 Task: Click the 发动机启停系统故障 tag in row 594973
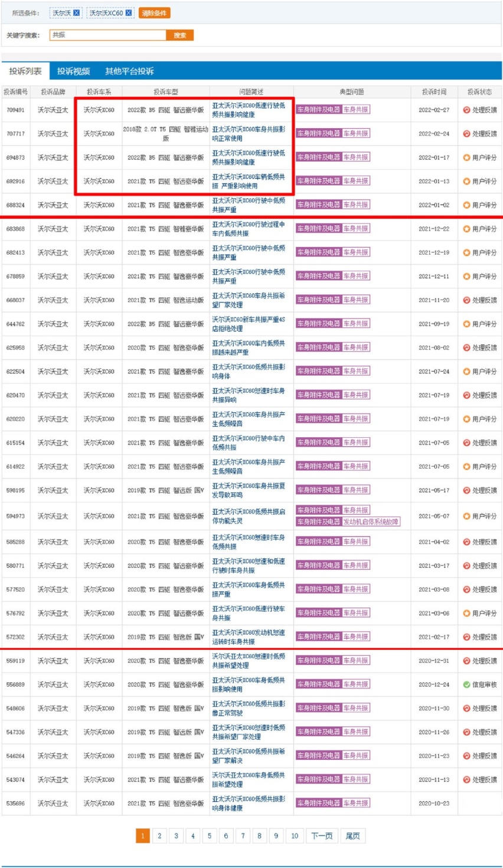pos(371,522)
